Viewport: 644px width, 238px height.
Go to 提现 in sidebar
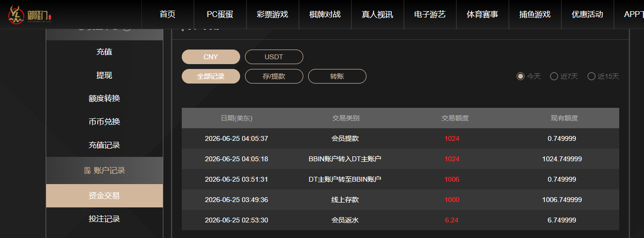tap(104, 75)
